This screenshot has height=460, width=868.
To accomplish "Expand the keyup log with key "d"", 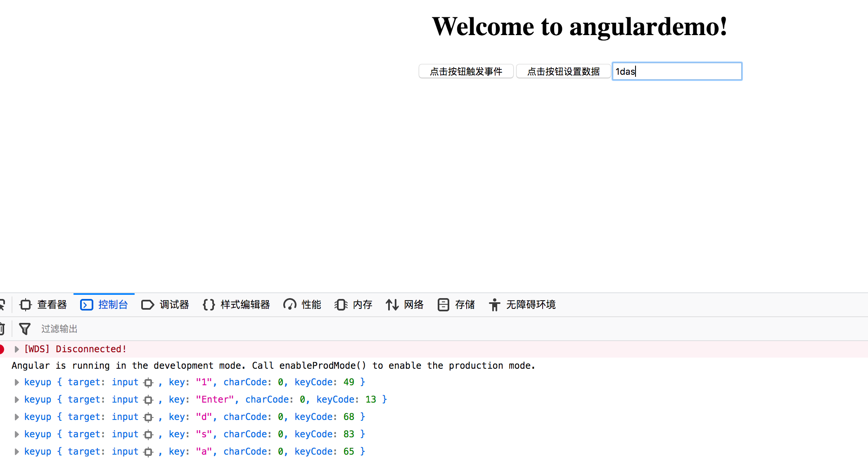I will coord(17,417).
